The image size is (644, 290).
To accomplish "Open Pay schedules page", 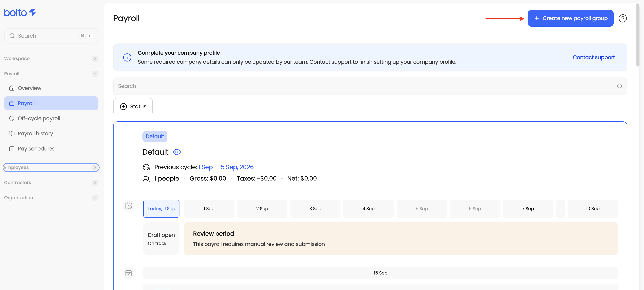I will pyautogui.click(x=51, y=149).
